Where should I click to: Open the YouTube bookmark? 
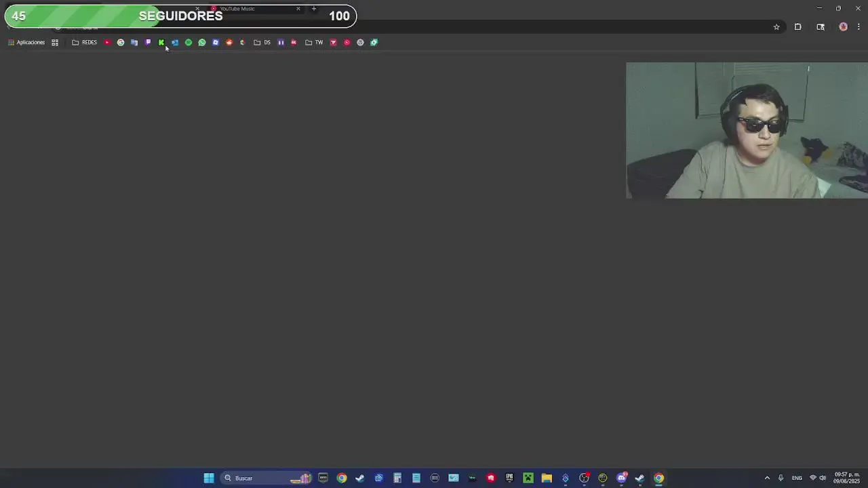(x=107, y=42)
